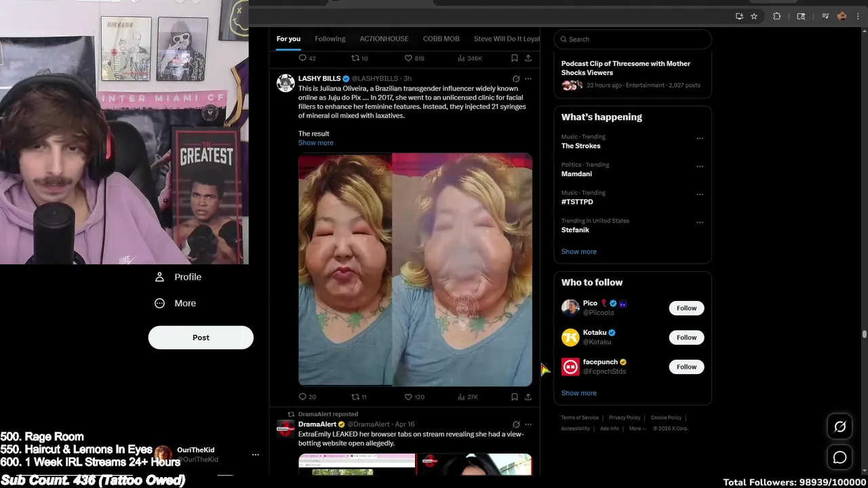Open the Mamdani trending topic
Viewport: 868px width, 488px height.
coord(576,174)
